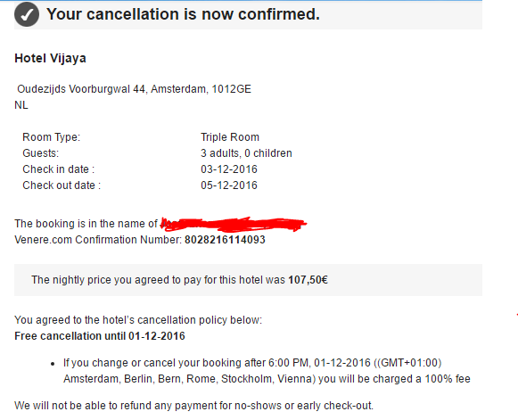
Task: Click the Room Type label
Action: click(x=51, y=137)
